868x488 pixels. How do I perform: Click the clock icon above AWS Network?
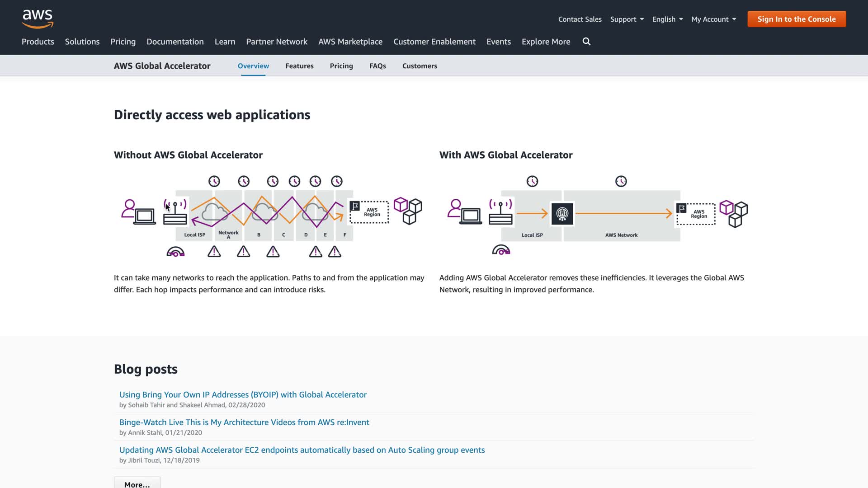pos(621,182)
